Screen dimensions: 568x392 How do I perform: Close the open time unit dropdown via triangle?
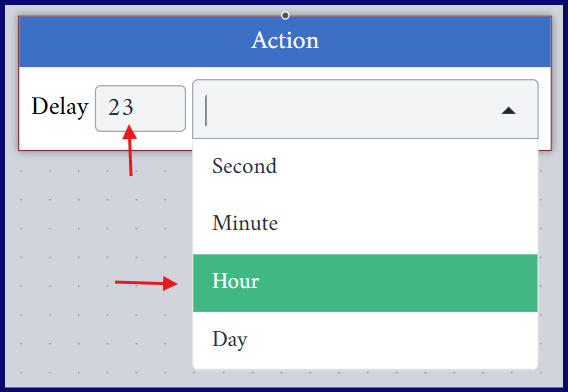(x=508, y=110)
